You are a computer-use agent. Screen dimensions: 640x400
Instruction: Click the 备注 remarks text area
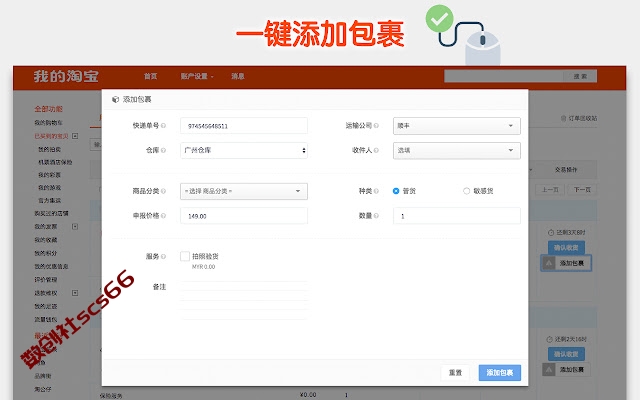[x=244, y=300]
